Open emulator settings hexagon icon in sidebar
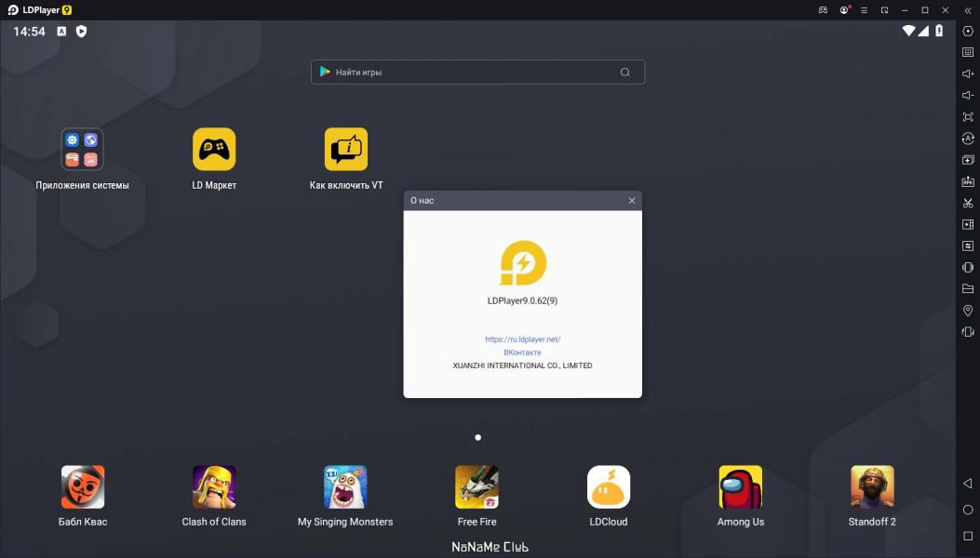This screenshot has width=980, height=558. 968,31
